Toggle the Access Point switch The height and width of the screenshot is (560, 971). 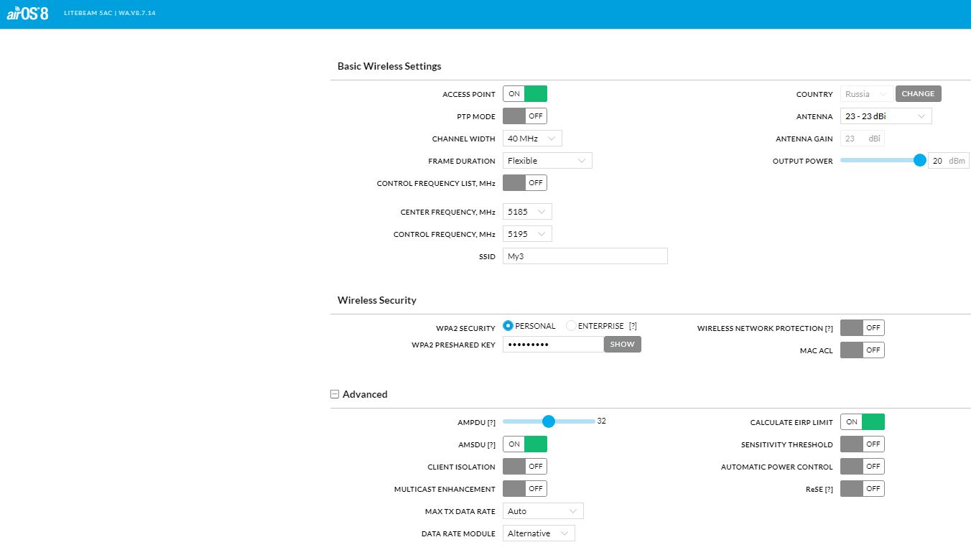tap(525, 94)
